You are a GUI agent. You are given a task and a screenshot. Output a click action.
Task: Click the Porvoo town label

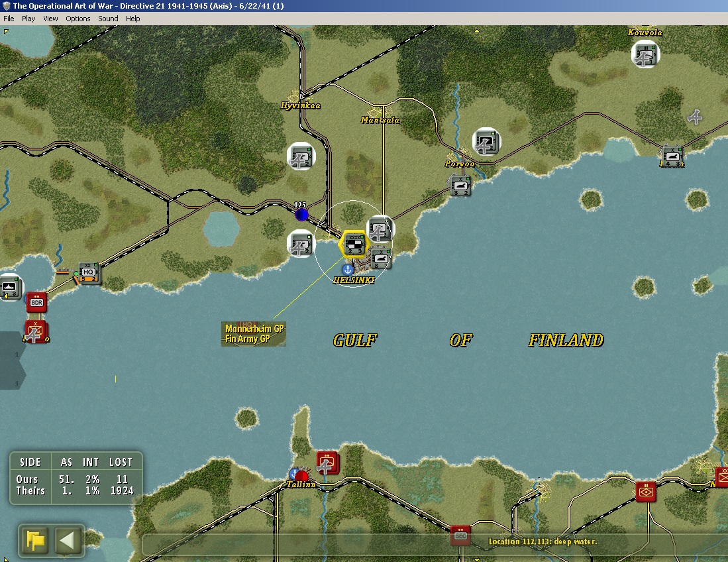pos(460,164)
